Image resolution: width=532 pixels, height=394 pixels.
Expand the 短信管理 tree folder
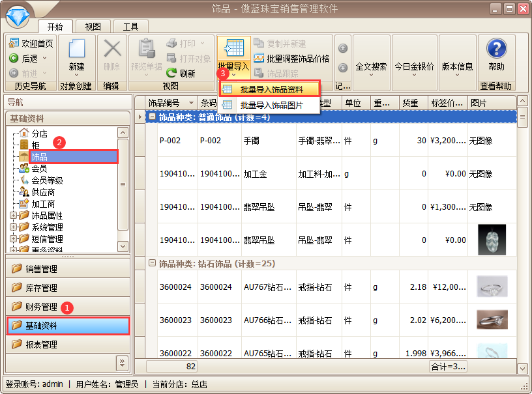(x=13, y=239)
